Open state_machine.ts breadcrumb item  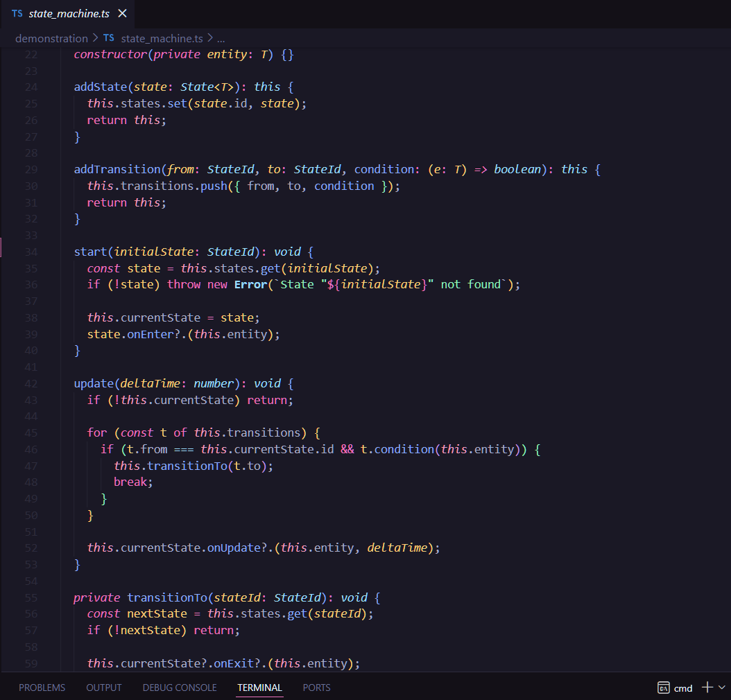[x=162, y=38]
